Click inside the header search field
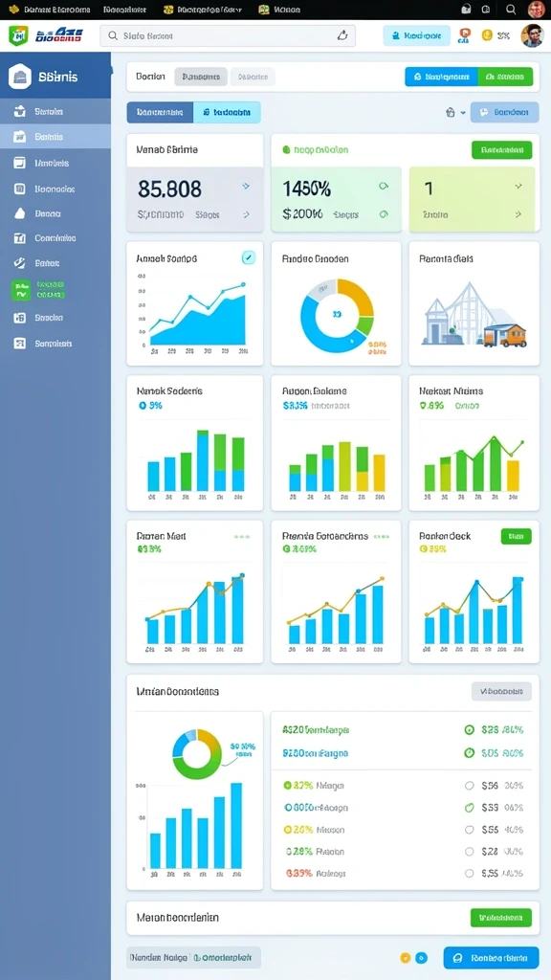Image resolution: width=551 pixels, height=980 pixels. tap(228, 35)
